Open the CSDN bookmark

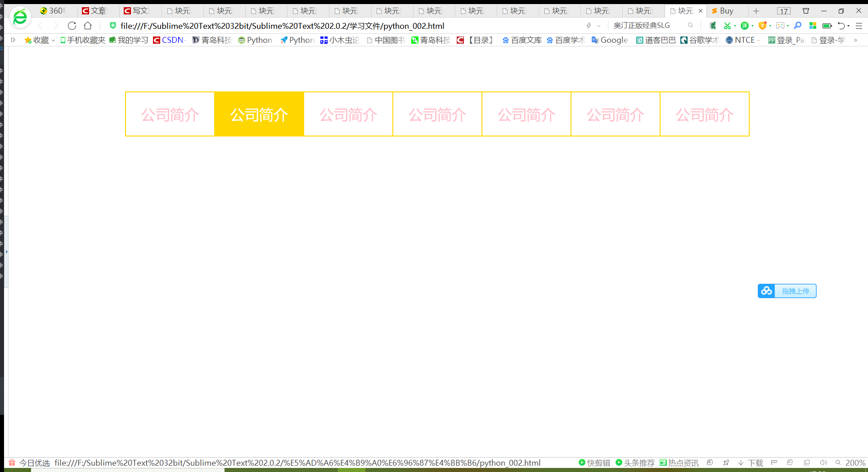pyautogui.click(x=170, y=40)
